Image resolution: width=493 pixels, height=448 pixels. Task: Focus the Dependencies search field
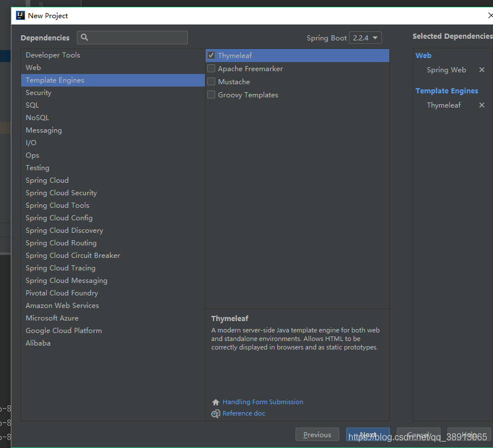(133, 38)
